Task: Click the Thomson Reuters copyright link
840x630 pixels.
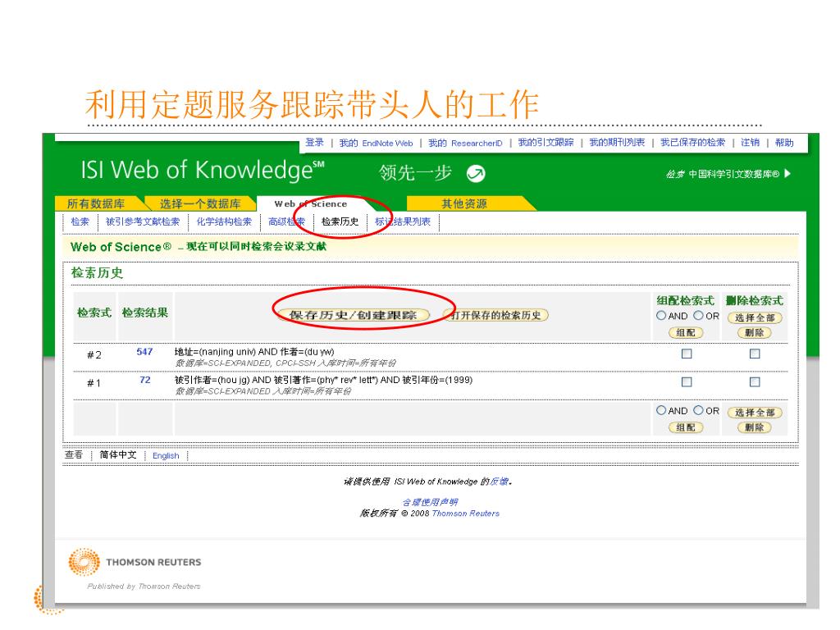Action: (x=466, y=514)
